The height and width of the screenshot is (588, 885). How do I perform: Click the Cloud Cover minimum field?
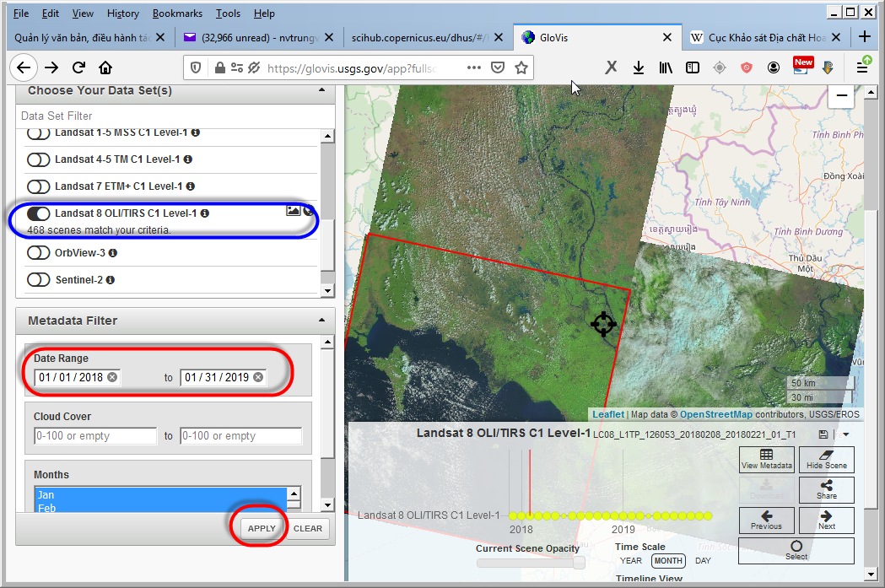pyautogui.click(x=94, y=435)
